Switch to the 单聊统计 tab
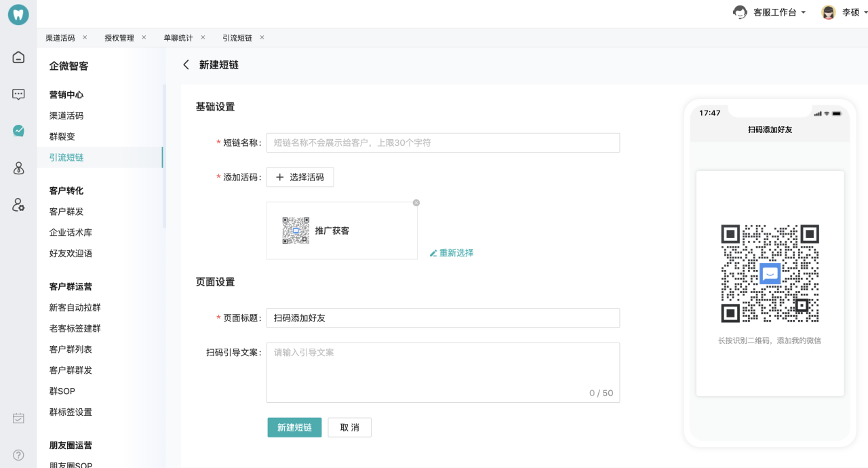The height and width of the screenshot is (468, 868). [178, 38]
